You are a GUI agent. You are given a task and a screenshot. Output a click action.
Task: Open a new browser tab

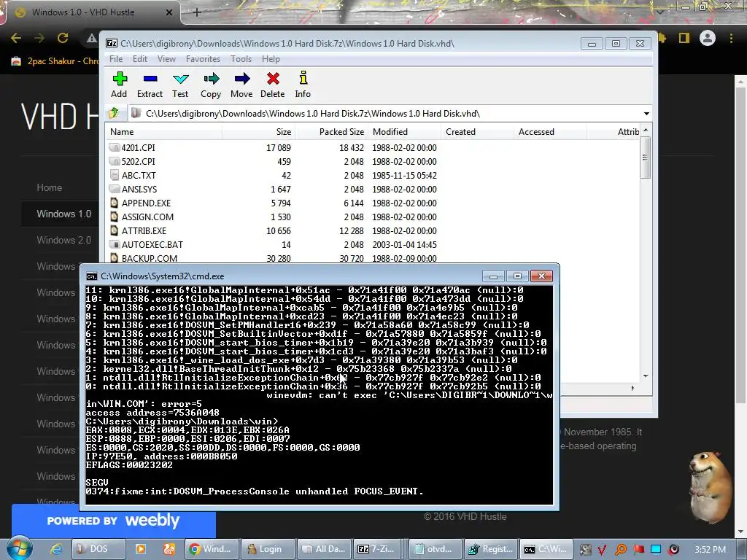click(x=197, y=12)
